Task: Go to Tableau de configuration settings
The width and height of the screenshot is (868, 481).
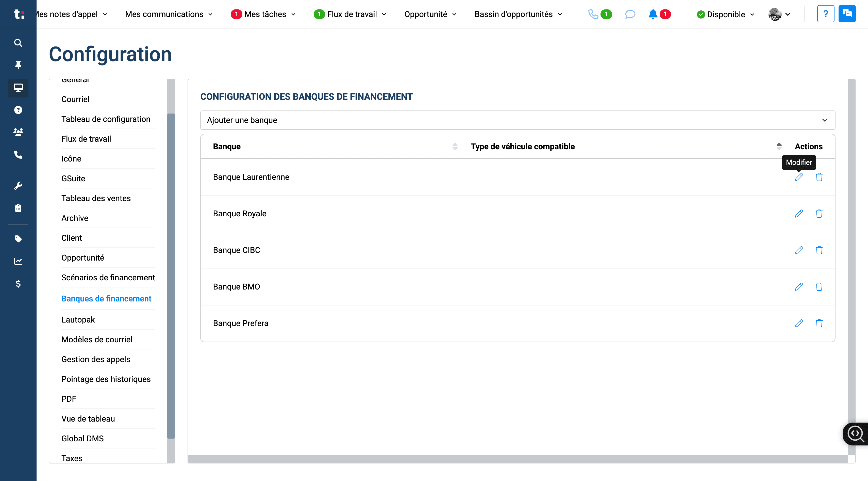Action: click(106, 119)
